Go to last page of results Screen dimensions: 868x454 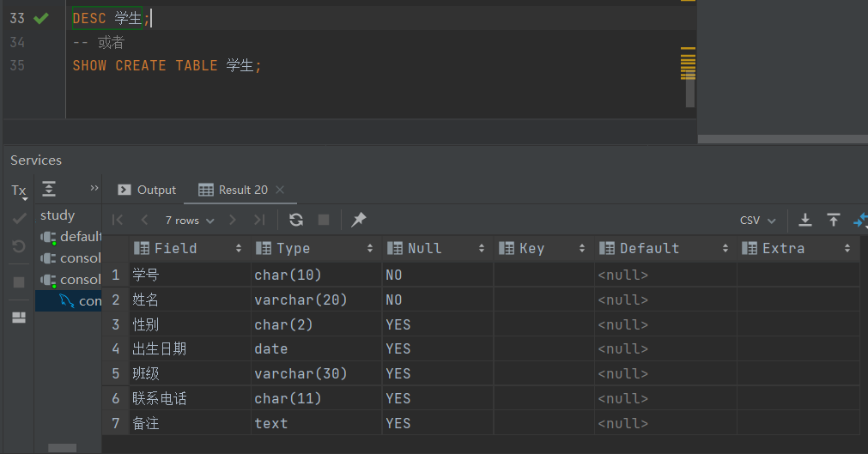point(259,220)
